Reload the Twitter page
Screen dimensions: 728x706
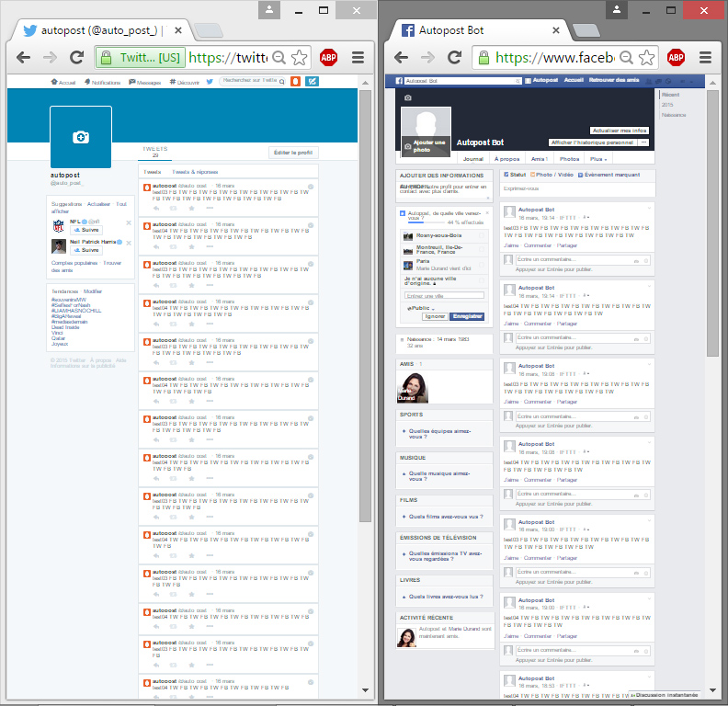77,57
